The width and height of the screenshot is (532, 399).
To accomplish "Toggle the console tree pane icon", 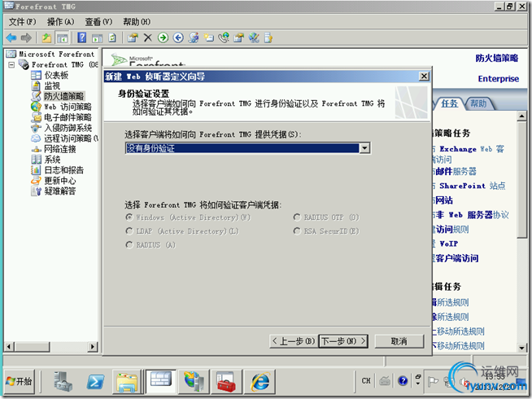I will pyautogui.click(x=62, y=37).
